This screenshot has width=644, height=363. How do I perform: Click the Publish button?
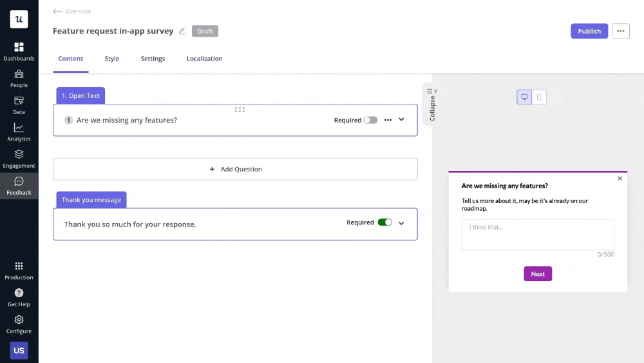(589, 31)
